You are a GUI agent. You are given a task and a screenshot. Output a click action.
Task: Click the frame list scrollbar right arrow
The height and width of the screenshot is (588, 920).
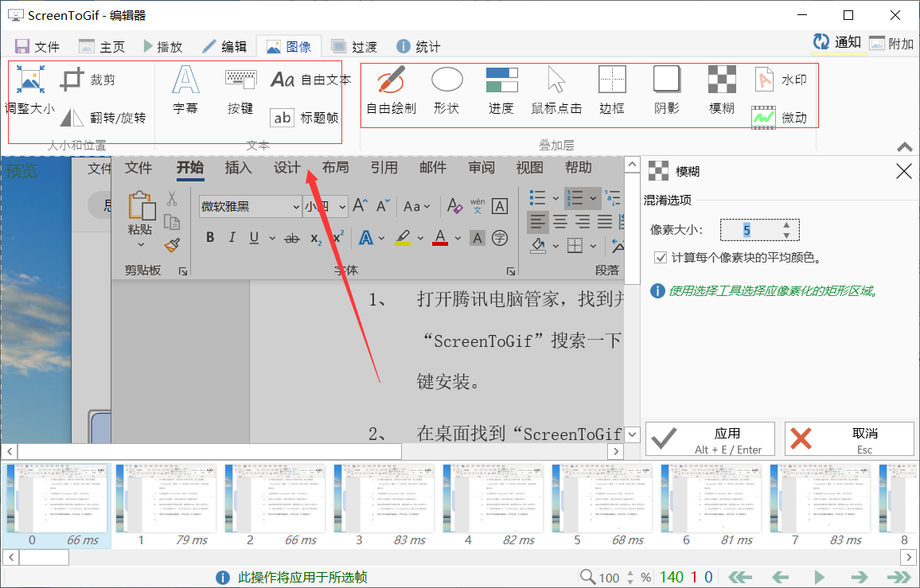click(x=909, y=557)
